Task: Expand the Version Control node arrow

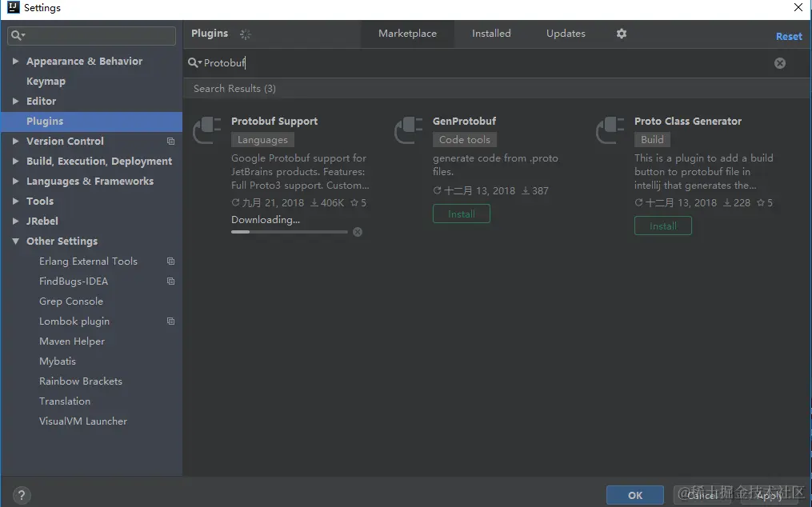Action: [15, 141]
